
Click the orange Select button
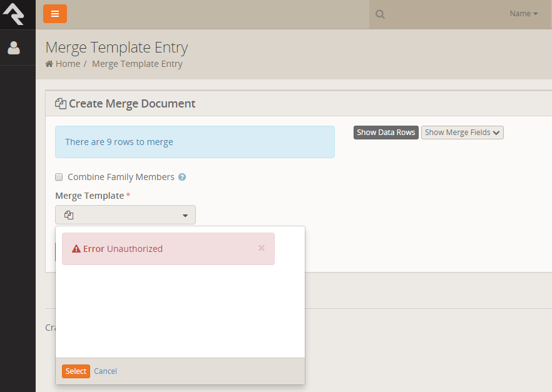pos(76,371)
